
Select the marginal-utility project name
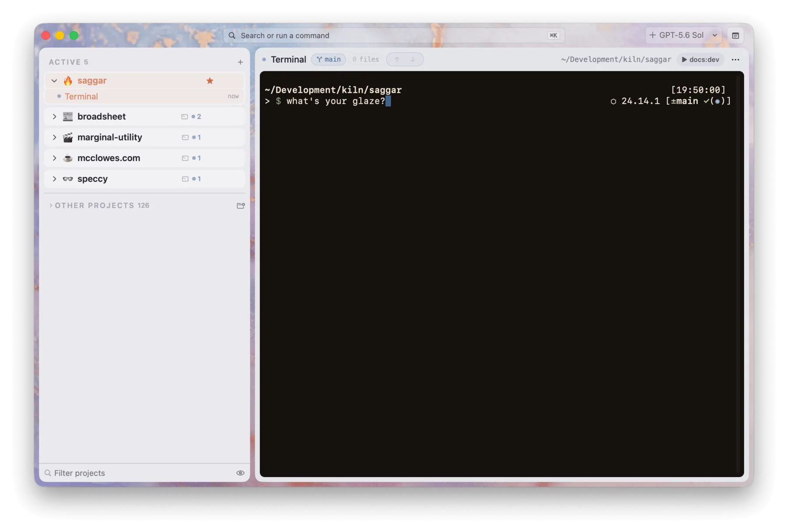point(110,137)
